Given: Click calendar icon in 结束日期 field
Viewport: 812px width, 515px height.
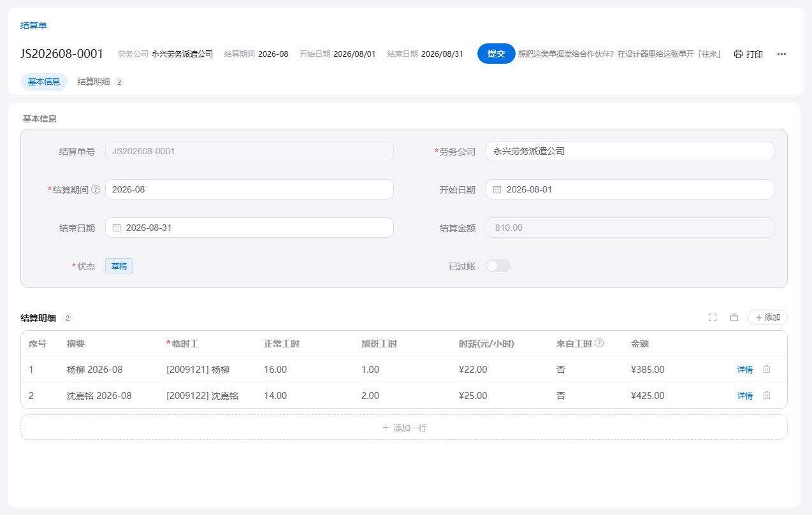Looking at the screenshot, I should pyautogui.click(x=117, y=228).
